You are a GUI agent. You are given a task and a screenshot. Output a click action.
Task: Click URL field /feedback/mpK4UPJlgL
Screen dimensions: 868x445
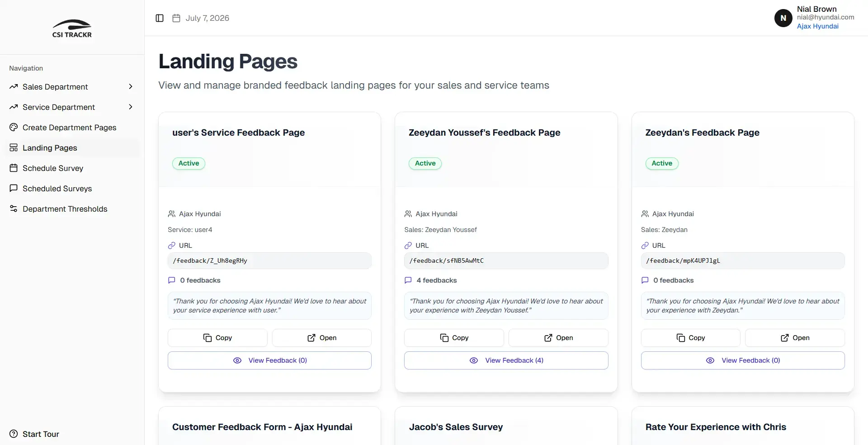coord(743,260)
